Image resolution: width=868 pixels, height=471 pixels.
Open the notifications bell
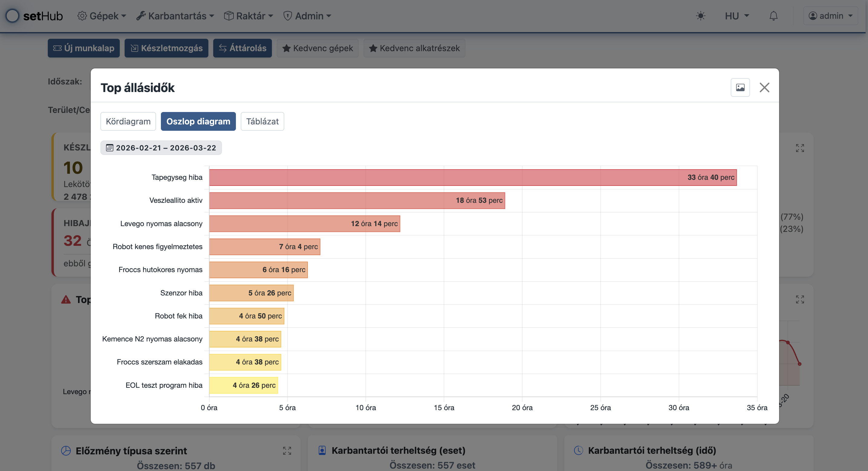click(x=773, y=16)
